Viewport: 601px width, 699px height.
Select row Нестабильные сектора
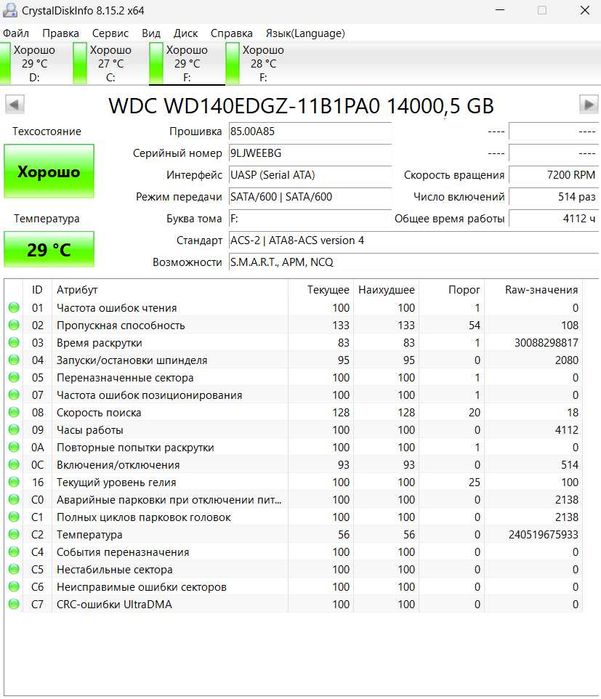294,569
